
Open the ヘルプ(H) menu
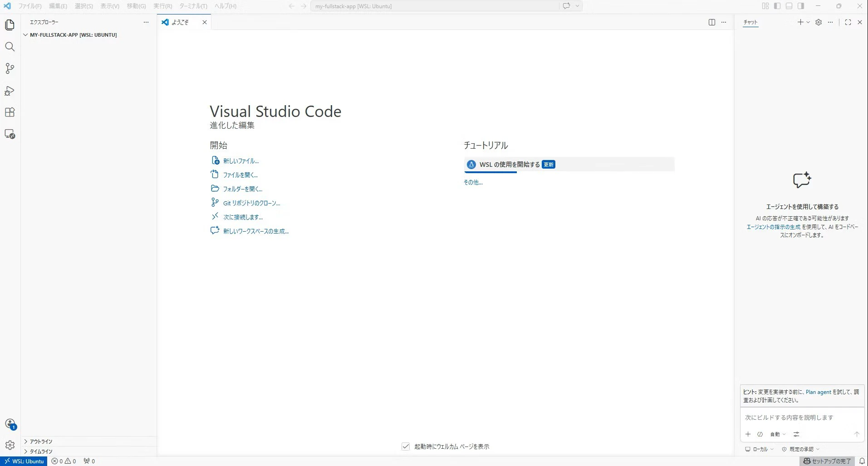(x=226, y=6)
